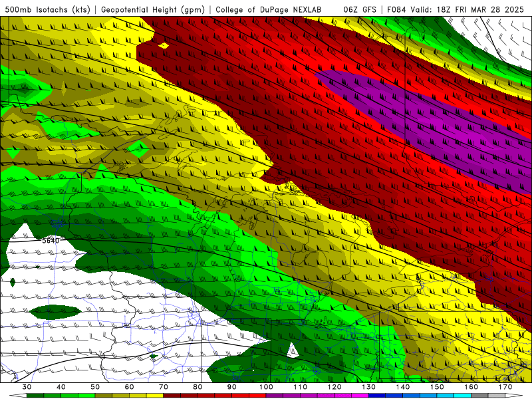Click the '170' value on the color scale
532x399 pixels.
(505, 387)
